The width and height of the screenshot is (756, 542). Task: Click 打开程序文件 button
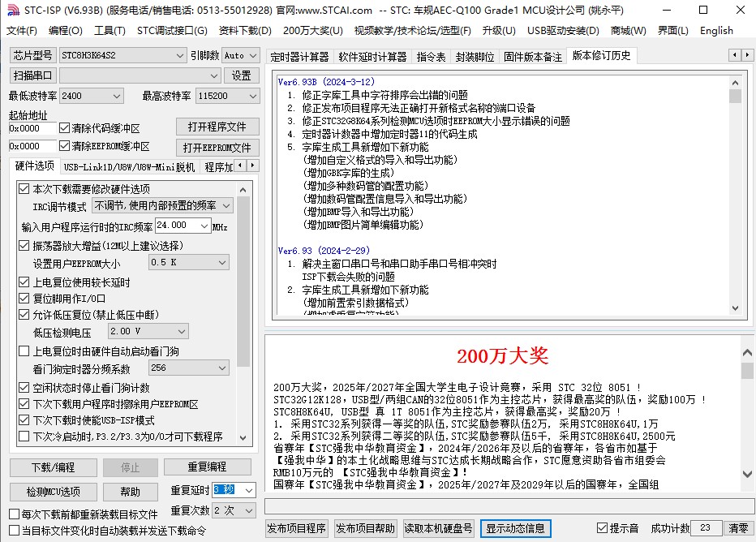[x=217, y=127]
